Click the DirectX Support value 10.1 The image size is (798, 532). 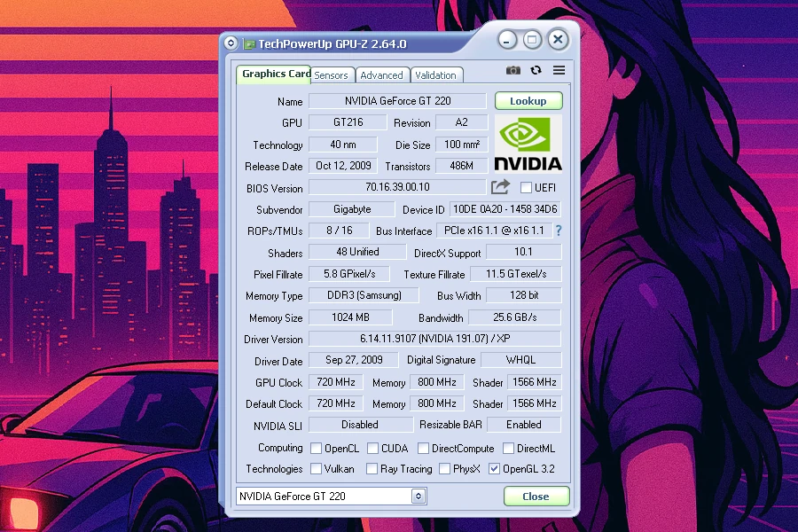point(524,252)
